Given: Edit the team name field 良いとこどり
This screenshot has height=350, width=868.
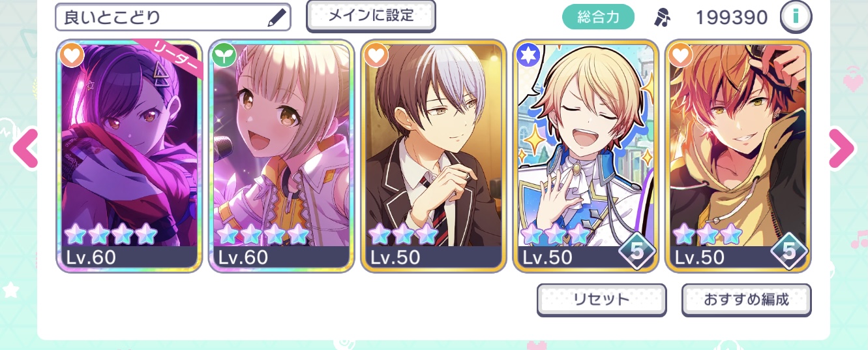Looking at the screenshot, I should tap(173, 17).
